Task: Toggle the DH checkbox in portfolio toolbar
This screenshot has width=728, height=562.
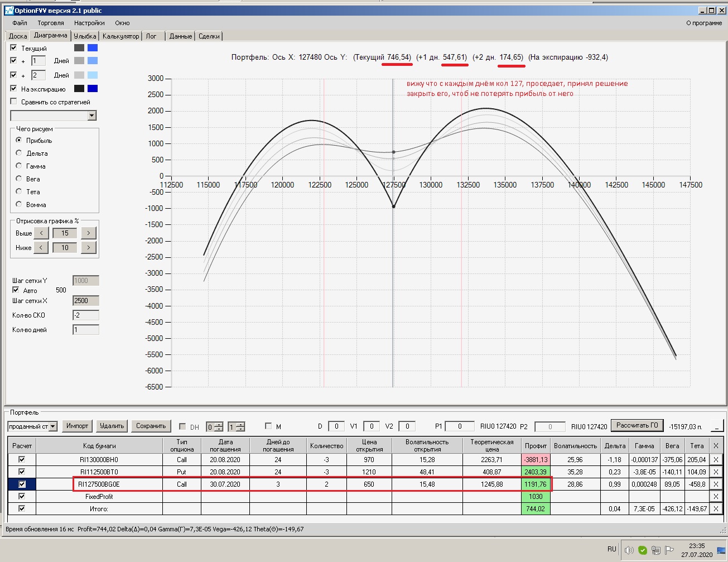Action: (x=182, y=426)
